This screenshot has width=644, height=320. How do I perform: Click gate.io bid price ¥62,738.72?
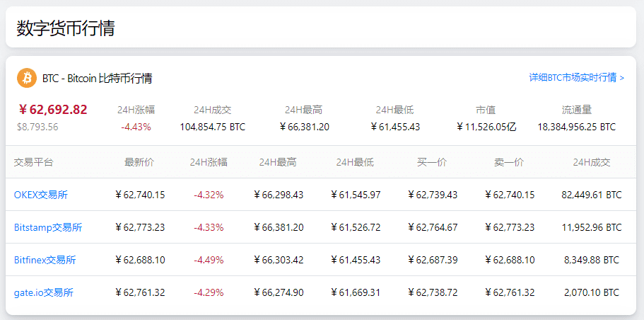pyautogui.click(x=432, y=292)
